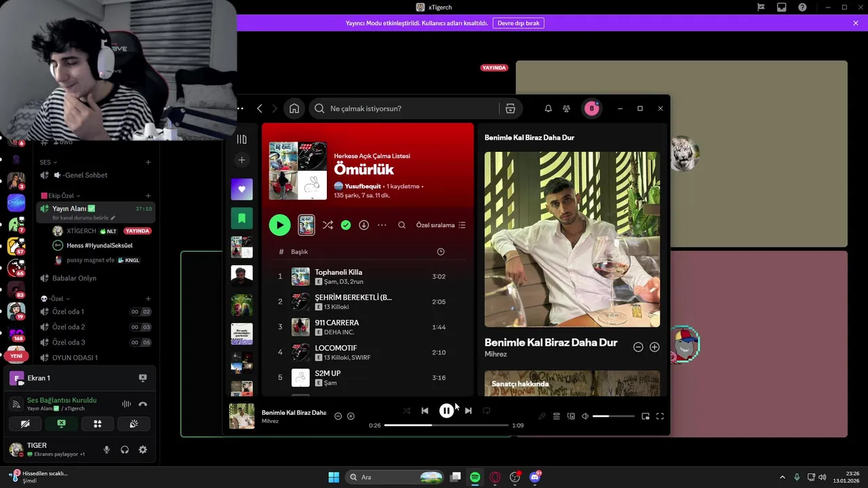Toggle playlist shuffle beside play button
Screen dimensions: 868x488
tap(328, 225)
